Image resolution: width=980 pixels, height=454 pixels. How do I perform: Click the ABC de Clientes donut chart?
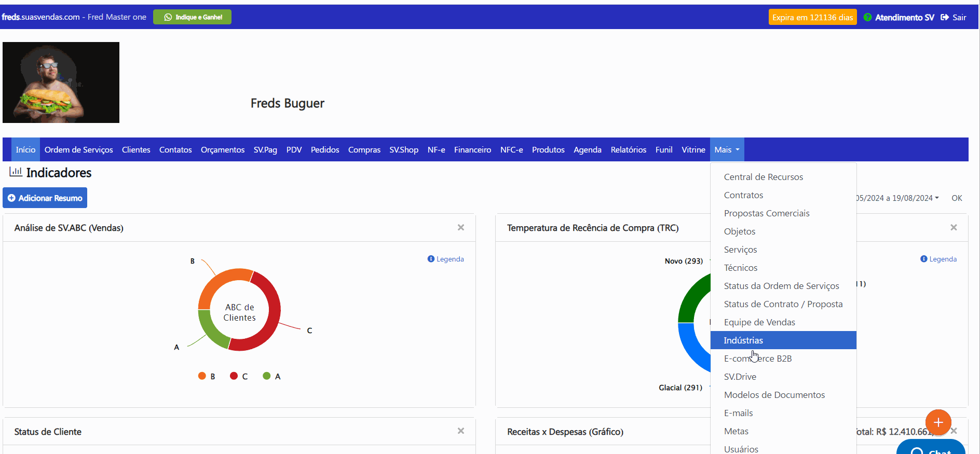[x=239, y=310]
